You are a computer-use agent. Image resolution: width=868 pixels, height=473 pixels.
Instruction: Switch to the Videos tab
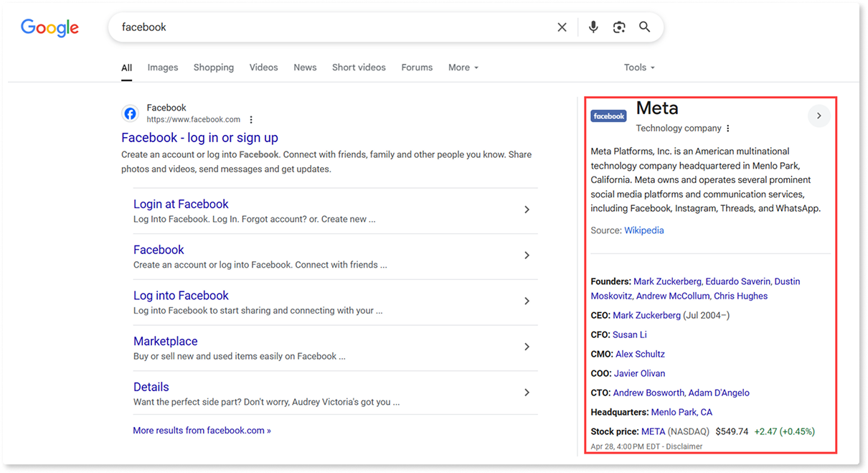tap(263, 67)
